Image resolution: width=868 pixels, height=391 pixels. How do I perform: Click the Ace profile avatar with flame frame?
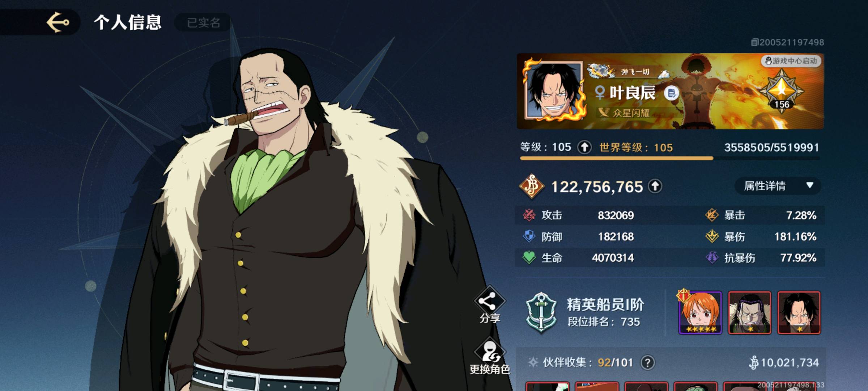[x=554, y=91]
